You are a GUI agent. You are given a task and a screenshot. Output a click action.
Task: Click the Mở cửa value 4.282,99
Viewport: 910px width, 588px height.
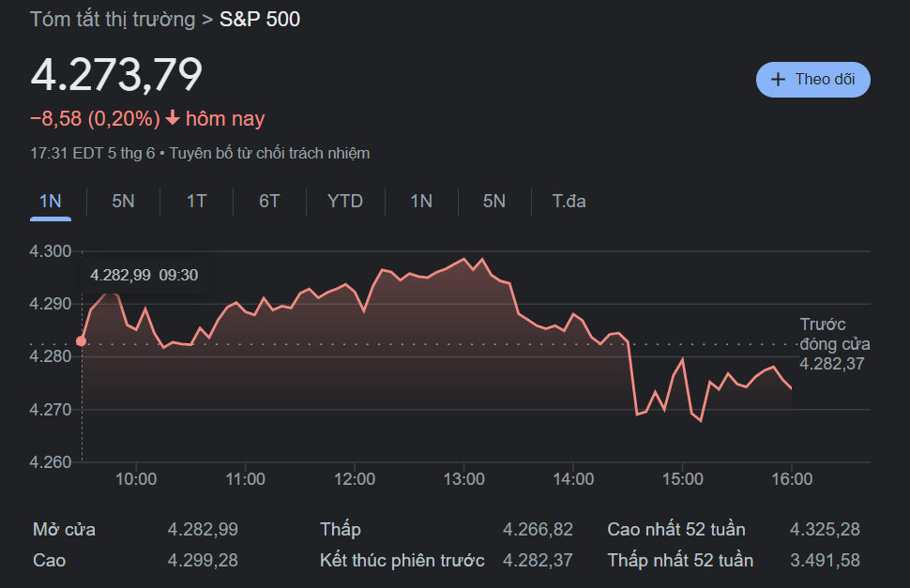coord(203,530)
